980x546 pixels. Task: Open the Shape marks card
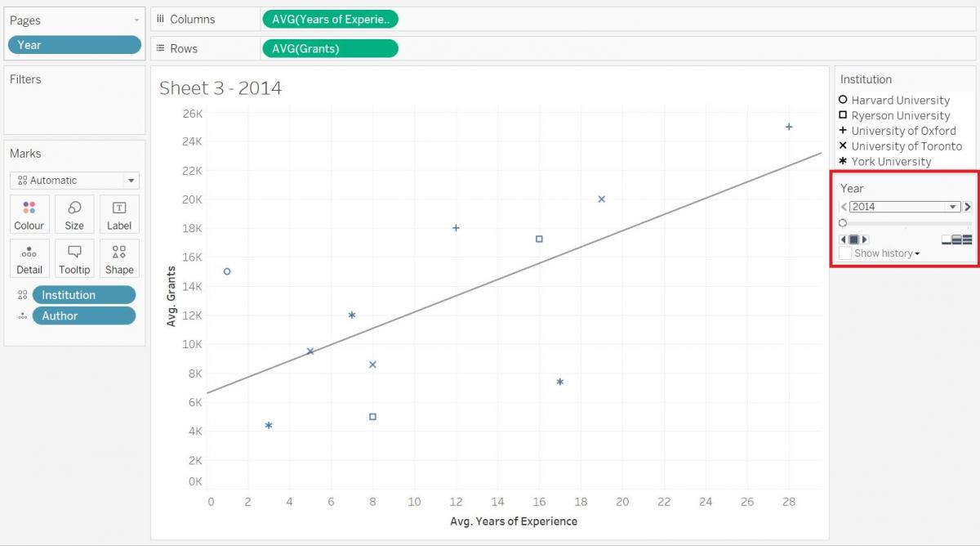tap(118, 258)
